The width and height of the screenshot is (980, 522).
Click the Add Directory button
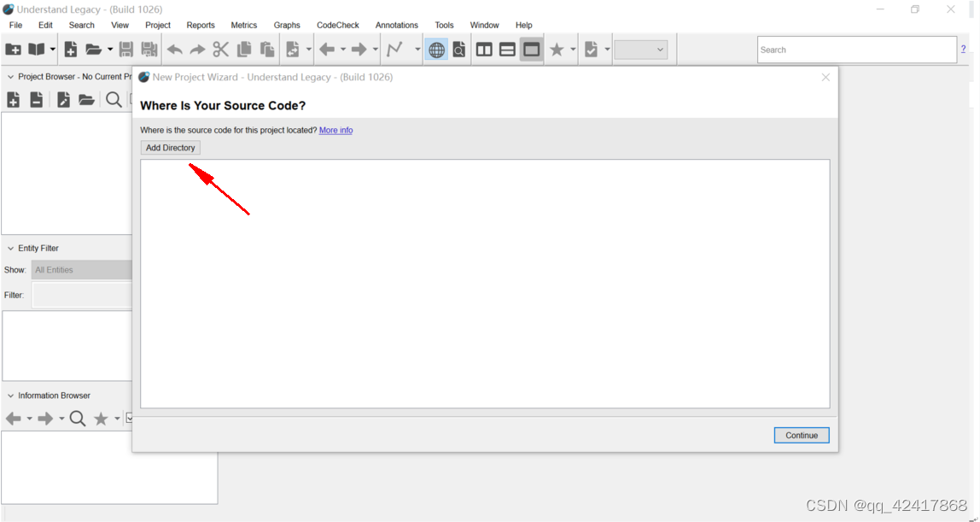[x=171, y=148]
